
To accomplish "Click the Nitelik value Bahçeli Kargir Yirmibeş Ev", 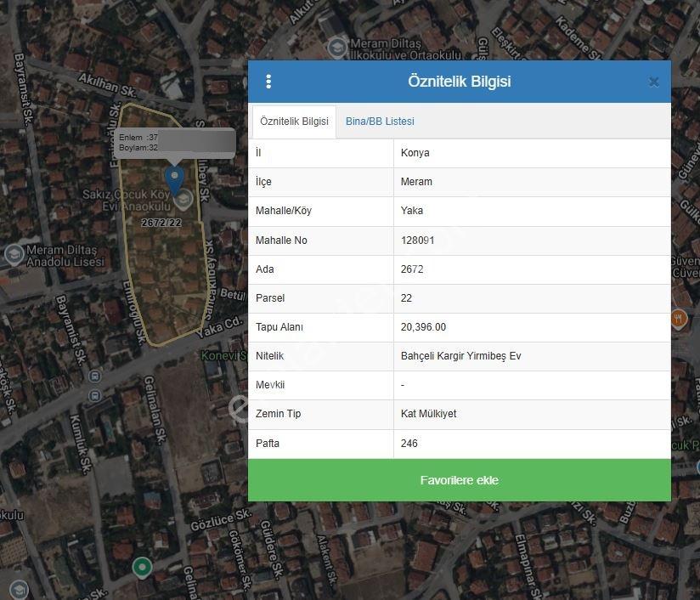I will 460,356.
